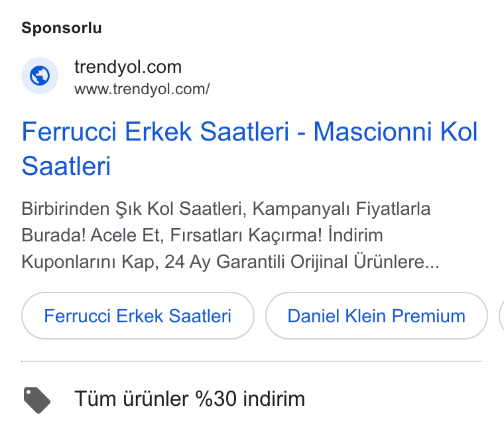
Task: Click the Mascionni Kol portion of the headline
Action: click(x=395, y=132)
